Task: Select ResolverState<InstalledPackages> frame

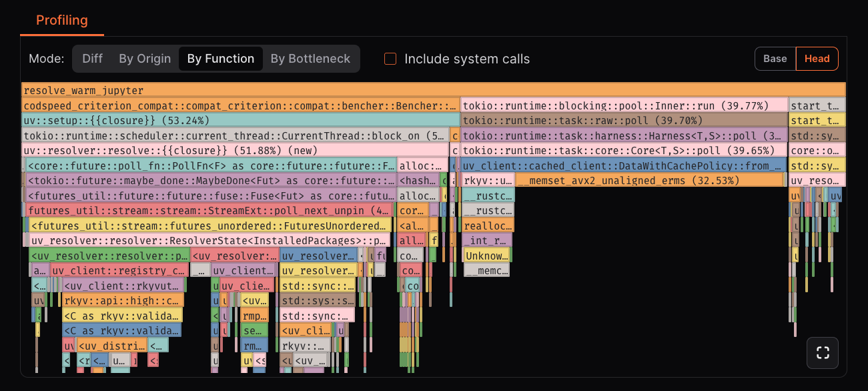Action: click(210, 240)
